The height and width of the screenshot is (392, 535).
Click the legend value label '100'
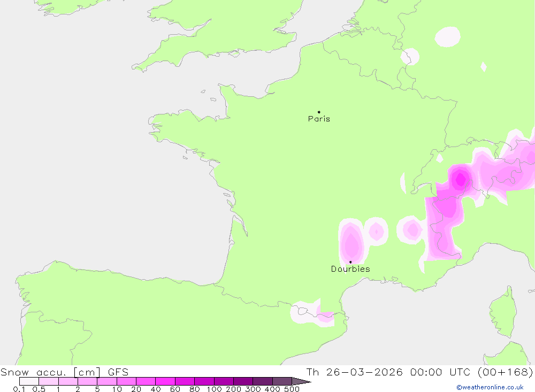click(215, 389)
